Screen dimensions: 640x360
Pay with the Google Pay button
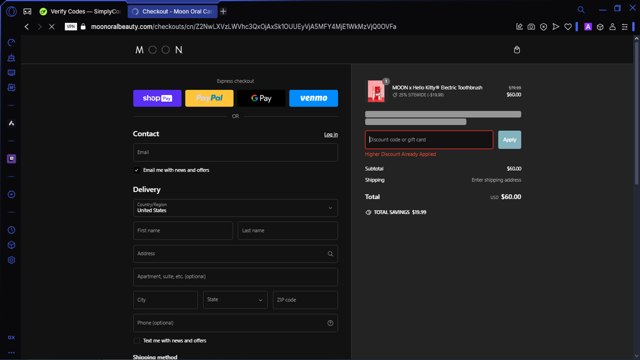pos(261,98)
